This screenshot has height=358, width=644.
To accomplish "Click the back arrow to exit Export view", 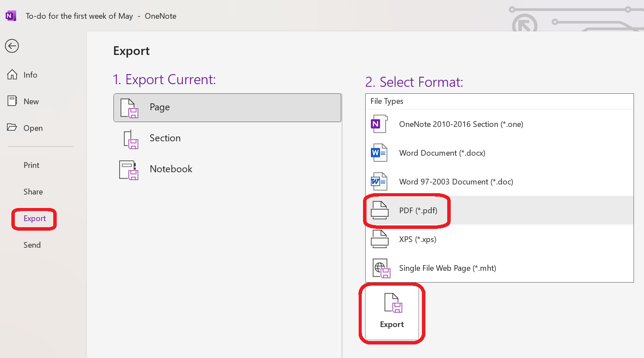I will click(x=12, y=46).
